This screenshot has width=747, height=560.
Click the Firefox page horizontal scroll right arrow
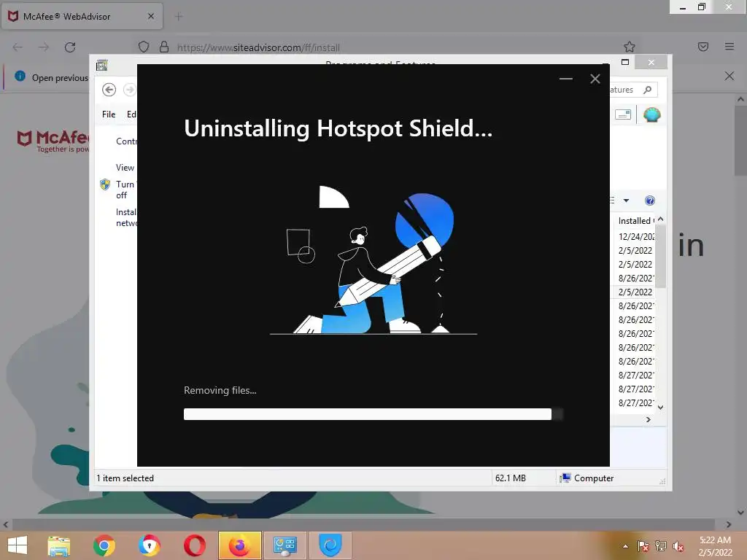click(729, 524)
